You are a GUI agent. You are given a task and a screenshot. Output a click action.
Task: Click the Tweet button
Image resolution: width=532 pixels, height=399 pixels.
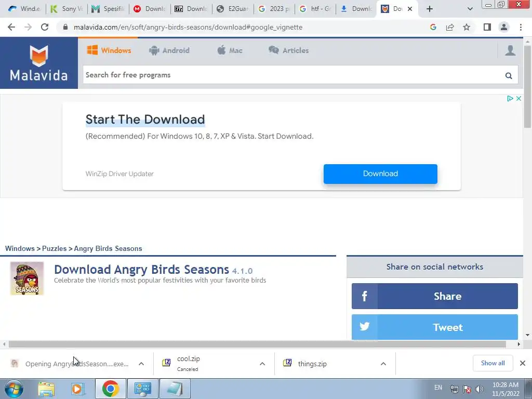click(435, 327)
